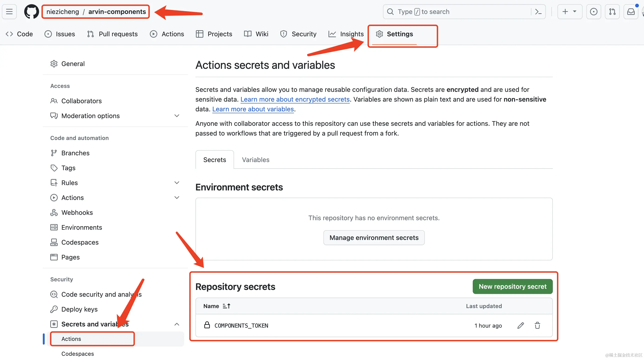Screen dimensions: 644x359
Task: Select the Secrets tab
Action: [215, 160]
